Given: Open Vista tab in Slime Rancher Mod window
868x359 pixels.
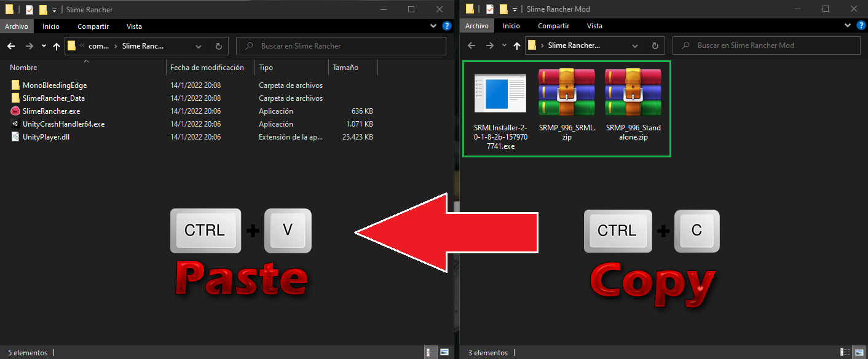Looking at the screenshot, I should coord(594,26).
